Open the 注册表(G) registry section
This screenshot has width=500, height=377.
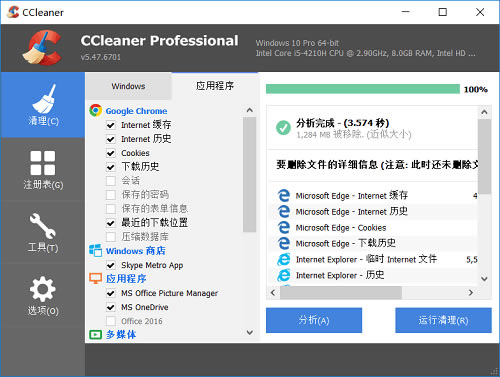[x=43, y=170]
